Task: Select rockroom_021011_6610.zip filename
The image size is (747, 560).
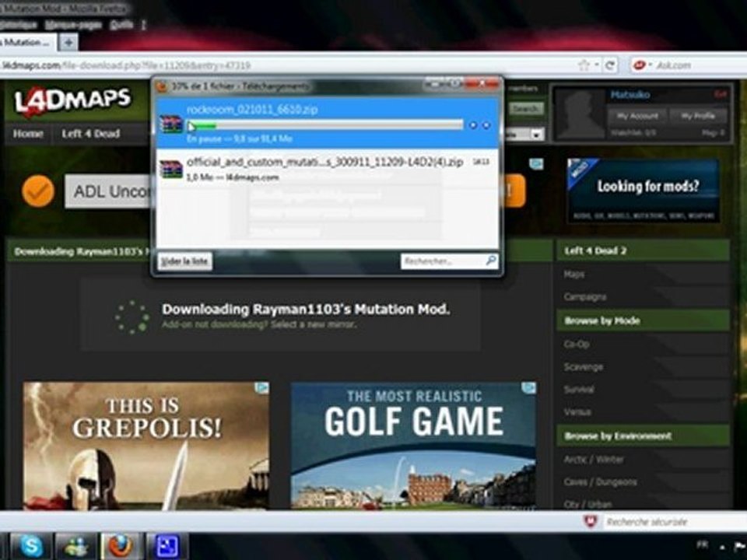Action: [252, 110]
